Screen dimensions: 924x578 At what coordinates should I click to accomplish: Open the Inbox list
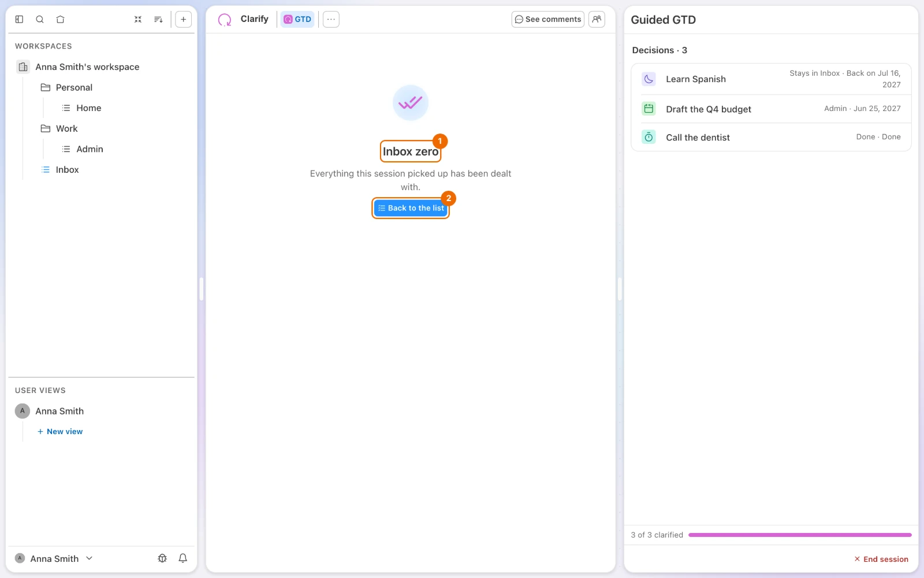[x=67, y=169]
